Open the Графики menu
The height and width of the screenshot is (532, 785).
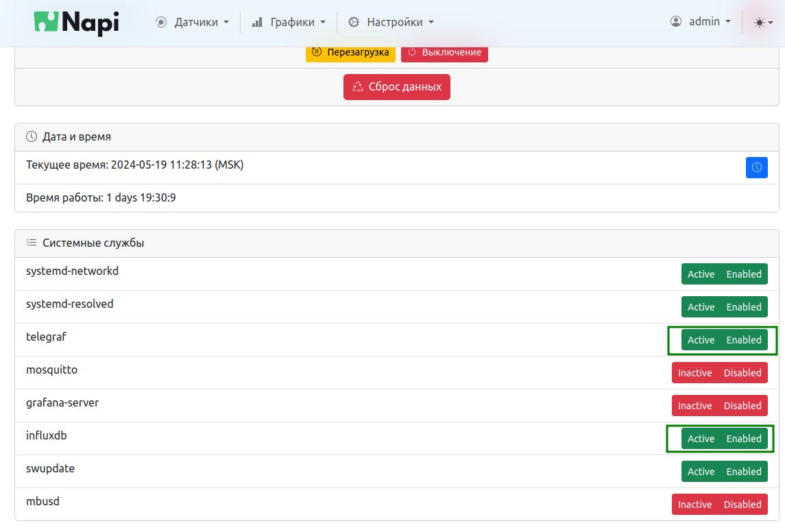292,22
